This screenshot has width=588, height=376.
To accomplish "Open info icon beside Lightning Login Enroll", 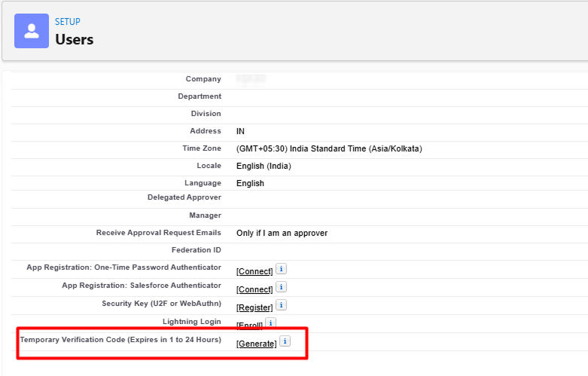I will point(271,323).
